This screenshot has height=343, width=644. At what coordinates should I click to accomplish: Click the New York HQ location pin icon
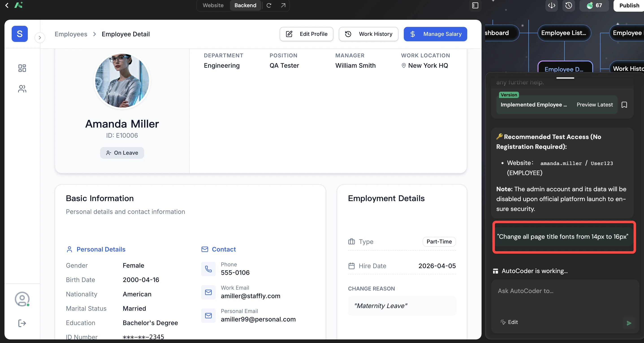click(x=404, y=65)
